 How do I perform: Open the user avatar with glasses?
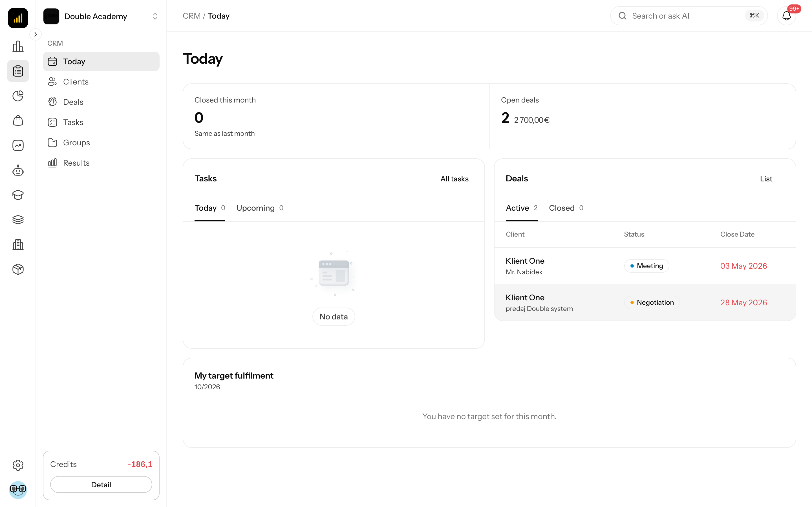point(18,490)
